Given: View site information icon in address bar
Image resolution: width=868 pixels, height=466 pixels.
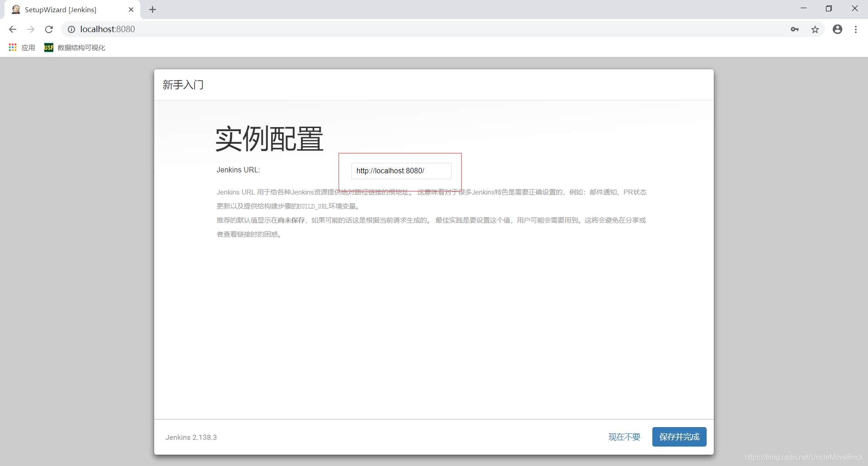Looking at the screenshot, I should click(x=71, y=29).
